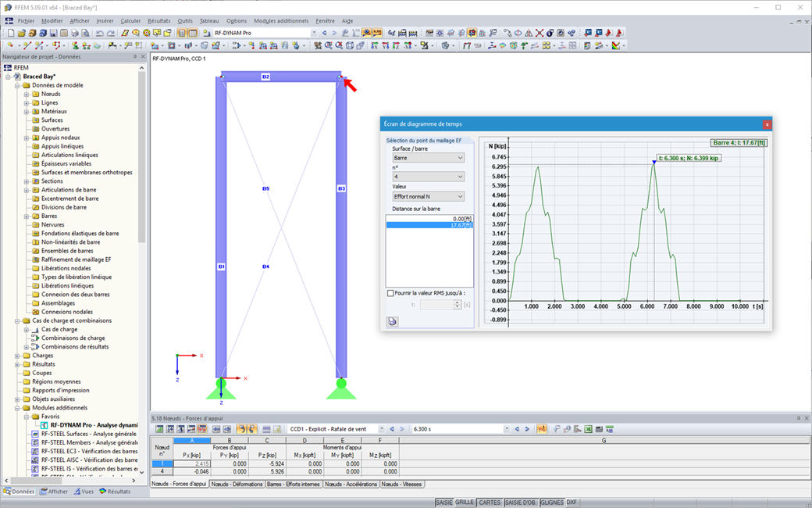This screenshot has height=508, width=812.
Task: Enable 'Fournir la valeur RMS jusqu'à' checkbox
Action: pos(391,293)
